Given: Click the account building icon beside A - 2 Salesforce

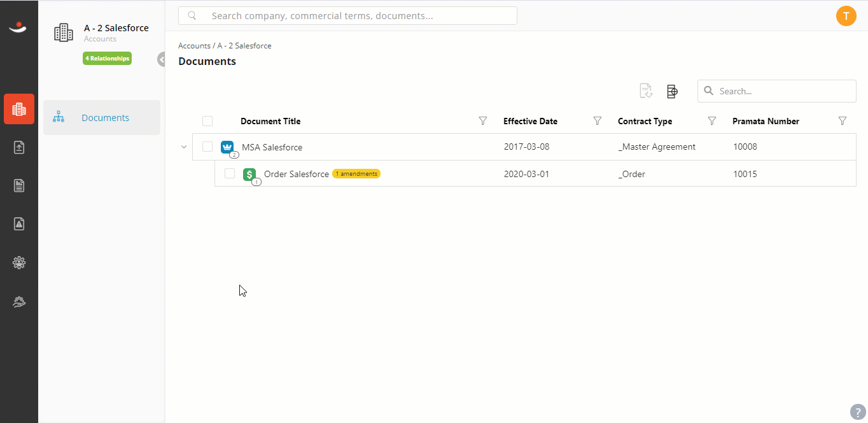Looking at the screenshot, I should (64, 32).
